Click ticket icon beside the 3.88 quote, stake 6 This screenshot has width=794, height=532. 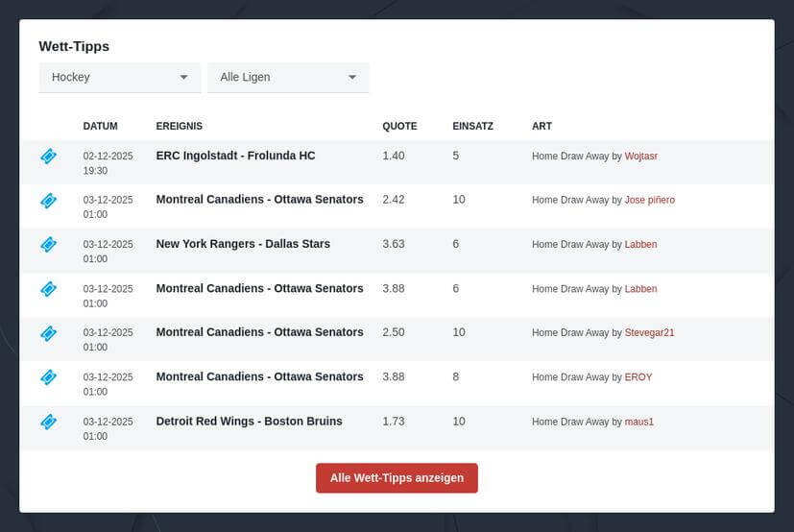(49, 289)
